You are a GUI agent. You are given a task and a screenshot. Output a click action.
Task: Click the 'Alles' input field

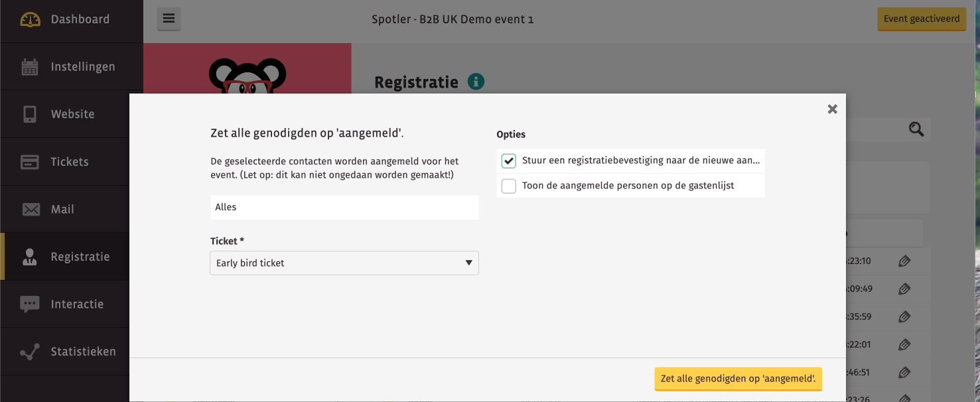tap(344, 208)
